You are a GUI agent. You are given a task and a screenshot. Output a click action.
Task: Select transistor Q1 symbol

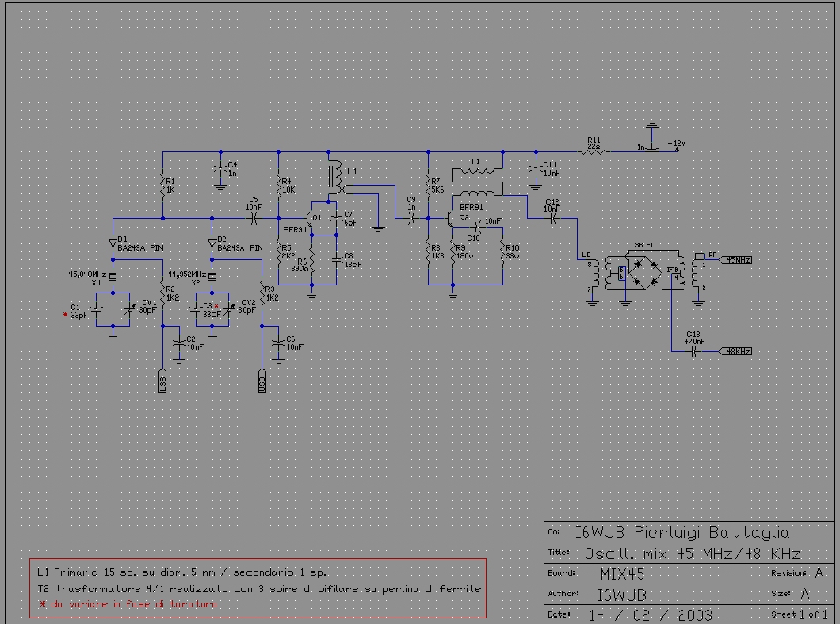pos(309,219)
